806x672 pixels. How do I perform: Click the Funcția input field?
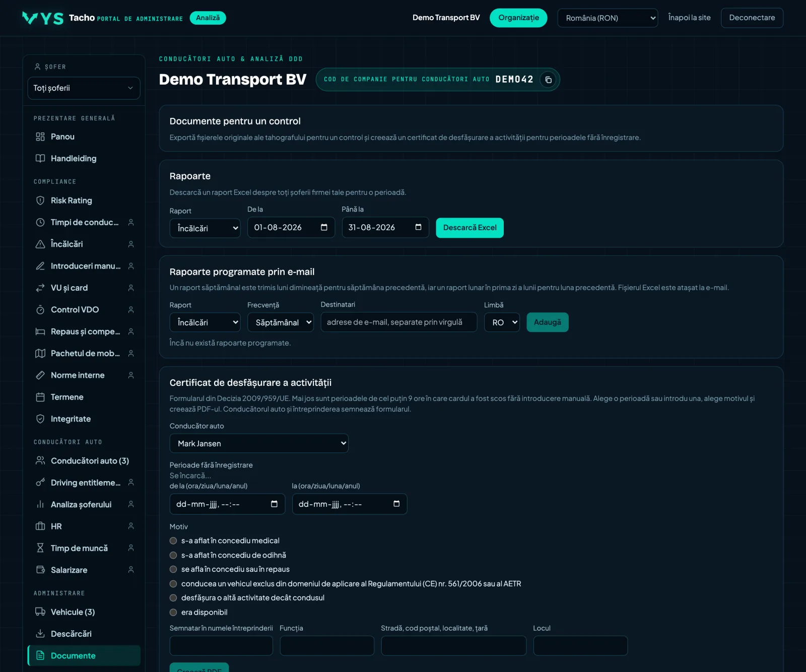pos(327,646)
